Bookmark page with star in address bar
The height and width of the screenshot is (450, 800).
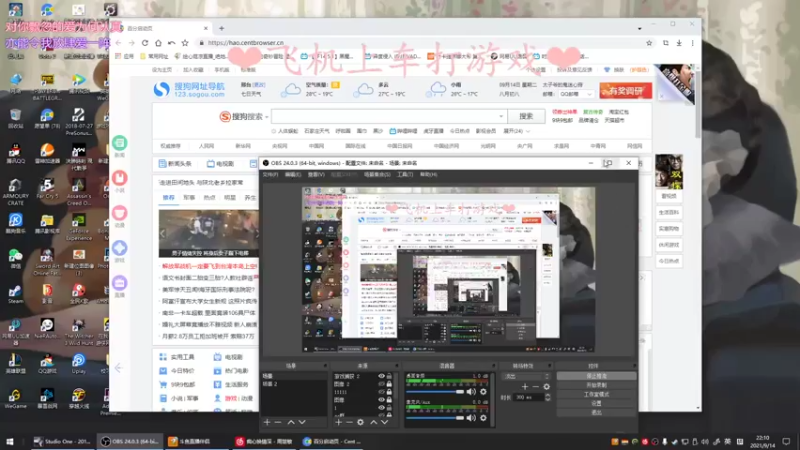[x=649, y=43]
